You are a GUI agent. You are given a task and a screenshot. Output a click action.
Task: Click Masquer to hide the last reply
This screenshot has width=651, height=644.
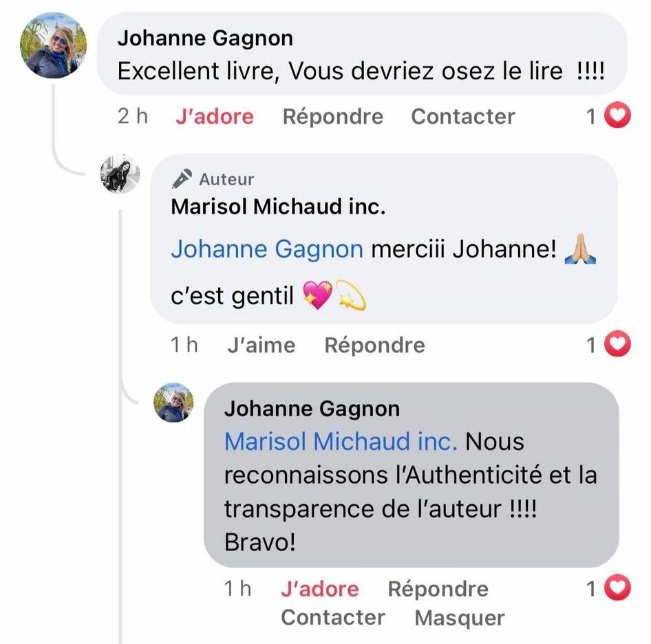click(x=459, y=618)
